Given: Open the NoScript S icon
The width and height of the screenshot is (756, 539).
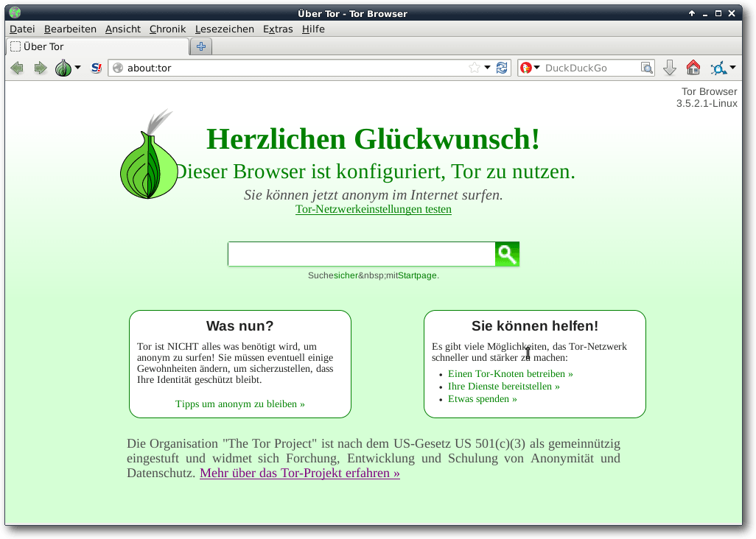Looking at the screenshot, I should coord(97,68).
